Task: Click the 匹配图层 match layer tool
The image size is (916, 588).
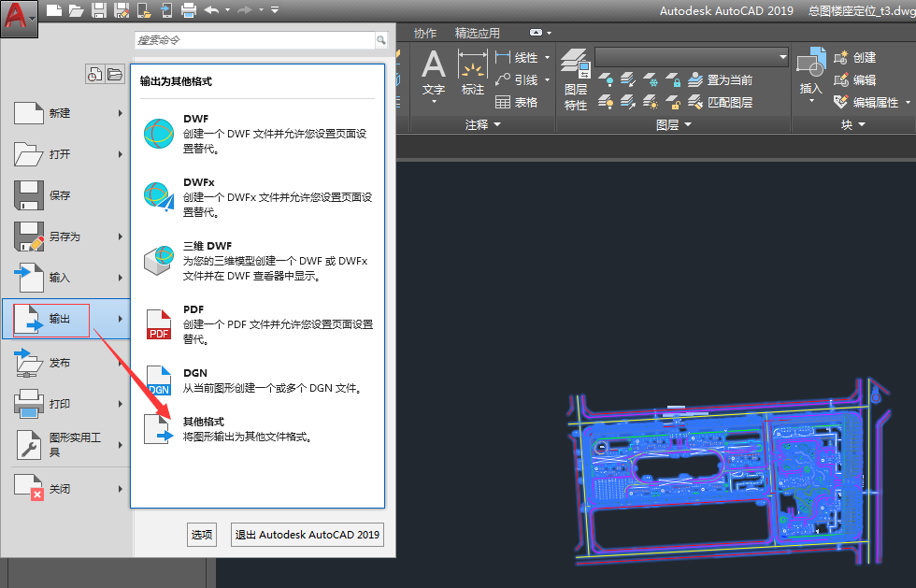Action: click(721, 102)
